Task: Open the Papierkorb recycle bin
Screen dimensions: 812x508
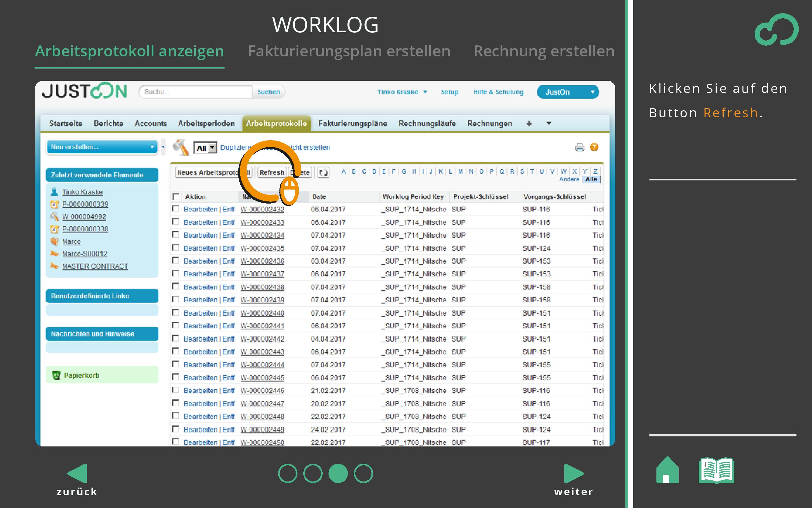Action: click(82, 375)
